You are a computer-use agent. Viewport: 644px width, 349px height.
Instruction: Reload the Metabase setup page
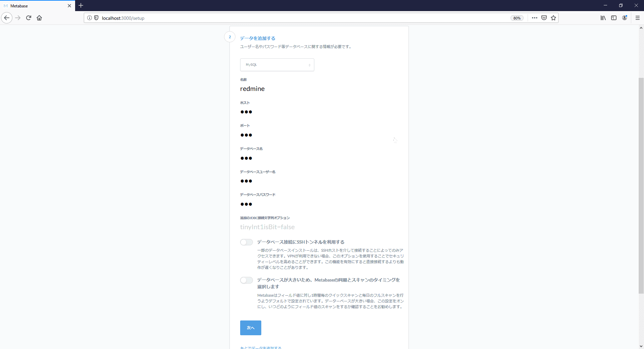pos(29,18)
